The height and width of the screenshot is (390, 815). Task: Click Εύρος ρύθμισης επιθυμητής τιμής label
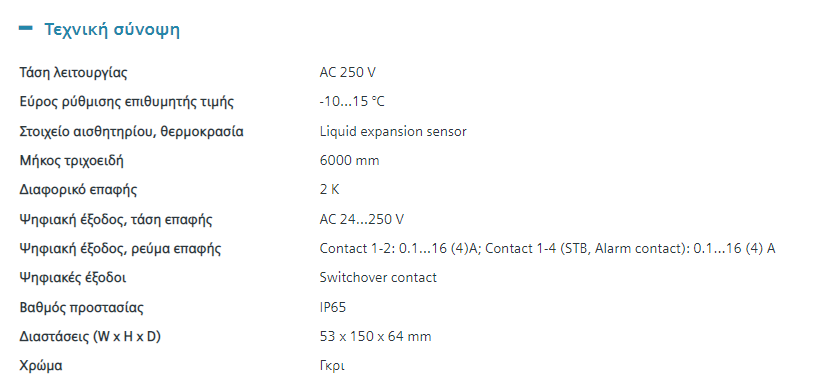(x=127, y=101)
